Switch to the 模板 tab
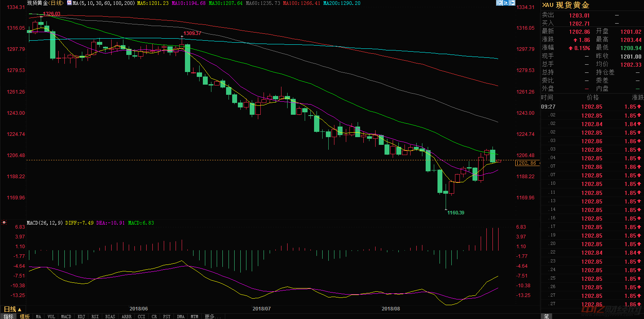 [25, 317]
